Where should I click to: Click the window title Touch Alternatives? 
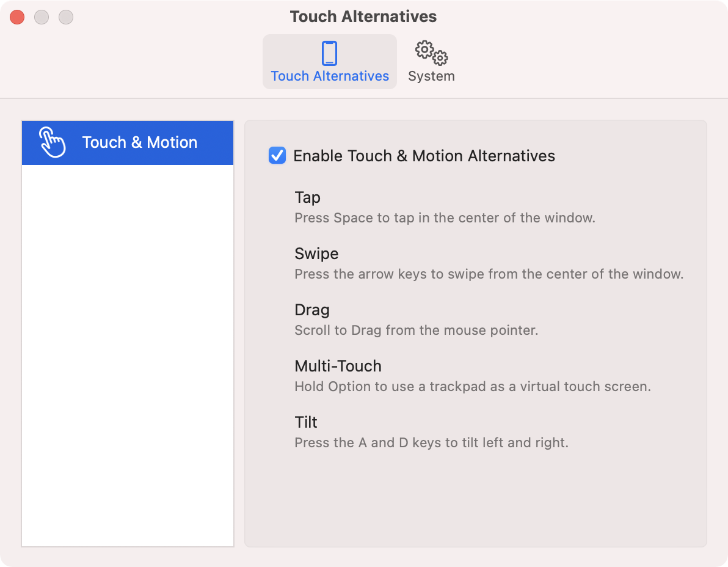pyautogui.click(x=363, y=16)
